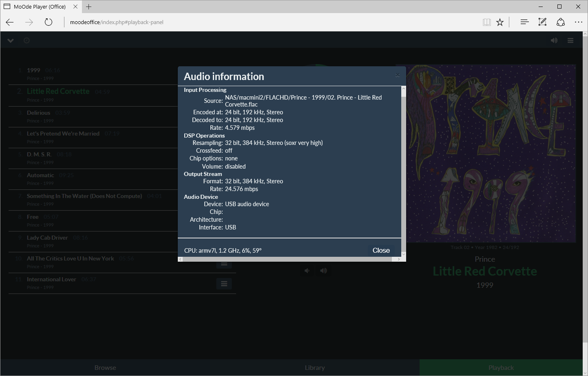Click the volume up speaker icon

pyautogui.click(x=323, y=270)
